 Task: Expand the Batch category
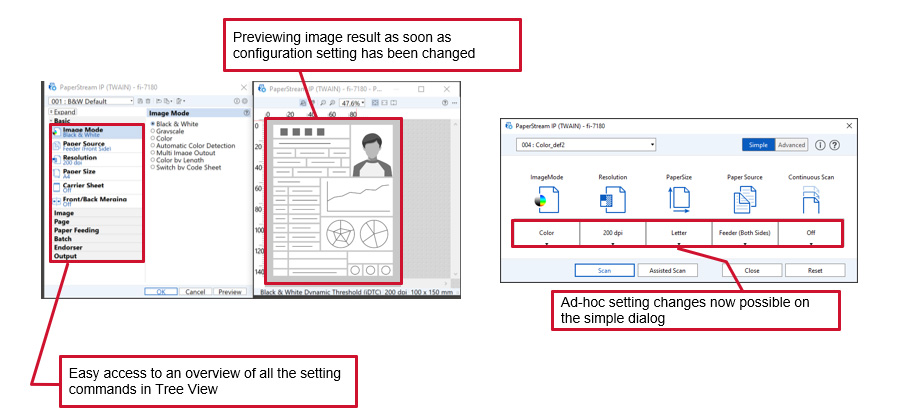(x=96, y=239)
